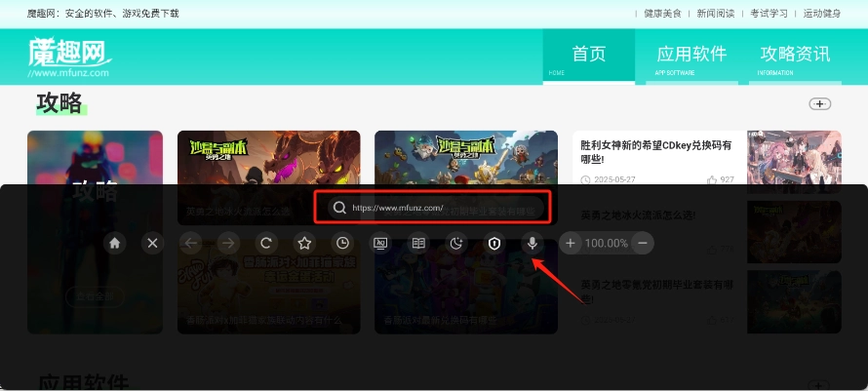868x391 pixels.
Task: Toggle the shield privacy icon
Action: point(494,243)
